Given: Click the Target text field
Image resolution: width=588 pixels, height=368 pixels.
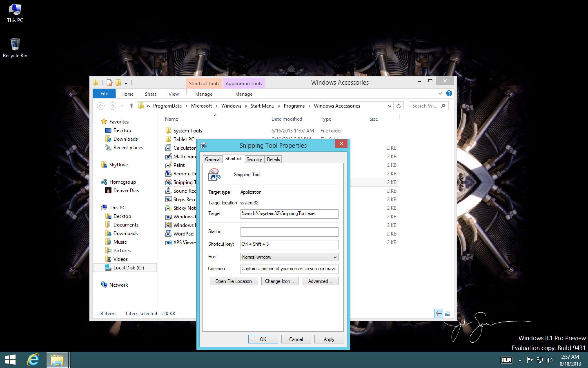Looking at the screenshot, I should pos(289,214).
